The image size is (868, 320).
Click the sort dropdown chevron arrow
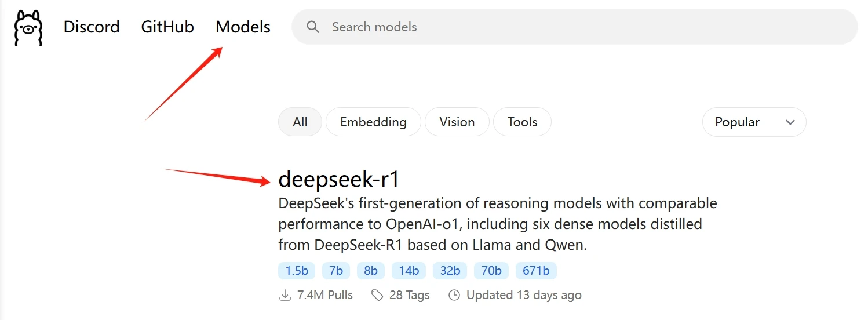point(790,122)
